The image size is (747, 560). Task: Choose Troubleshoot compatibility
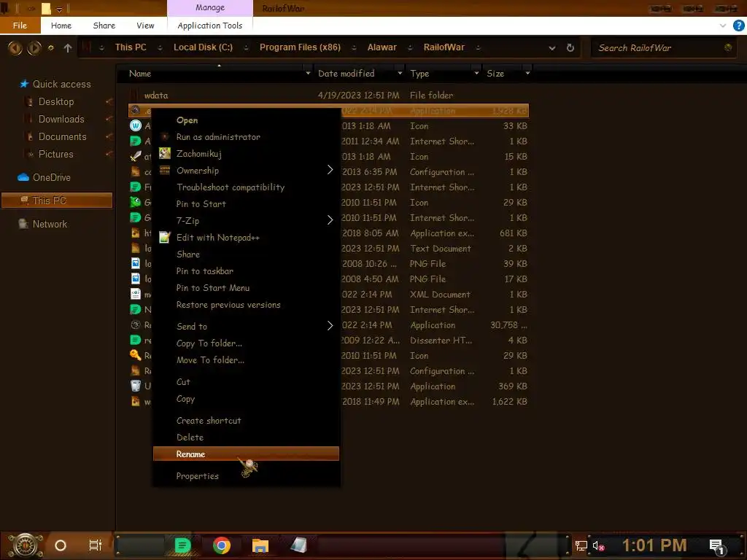(x=231, y=187)
